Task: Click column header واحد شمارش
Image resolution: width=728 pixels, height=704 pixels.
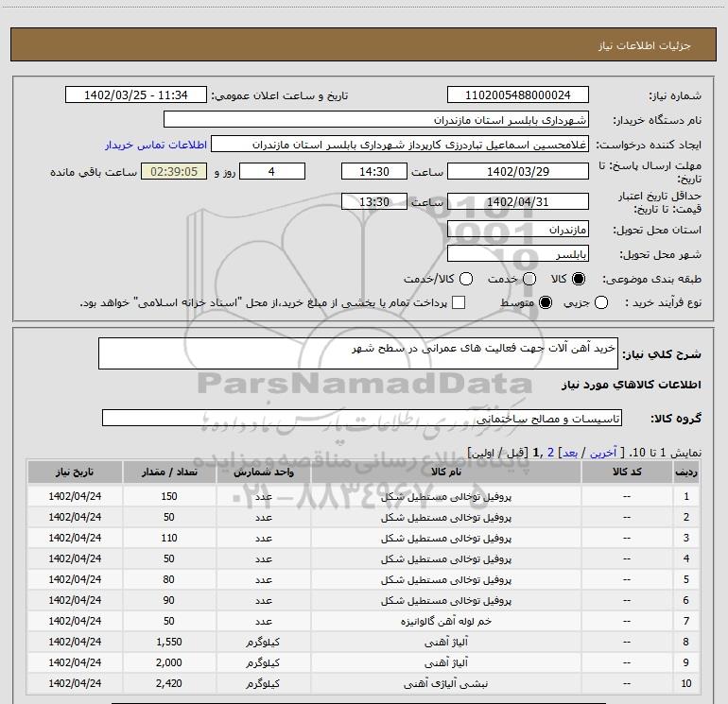Action: 263,472
